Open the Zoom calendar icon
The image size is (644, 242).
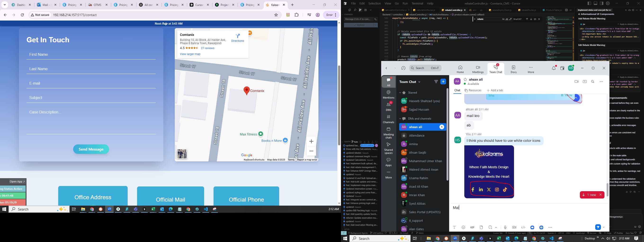[x=562, y=68]
